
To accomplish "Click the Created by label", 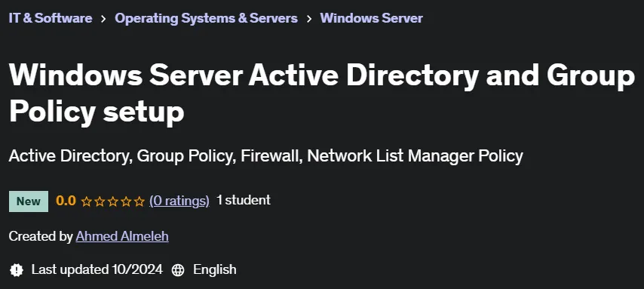I will (x=41, y=236).
